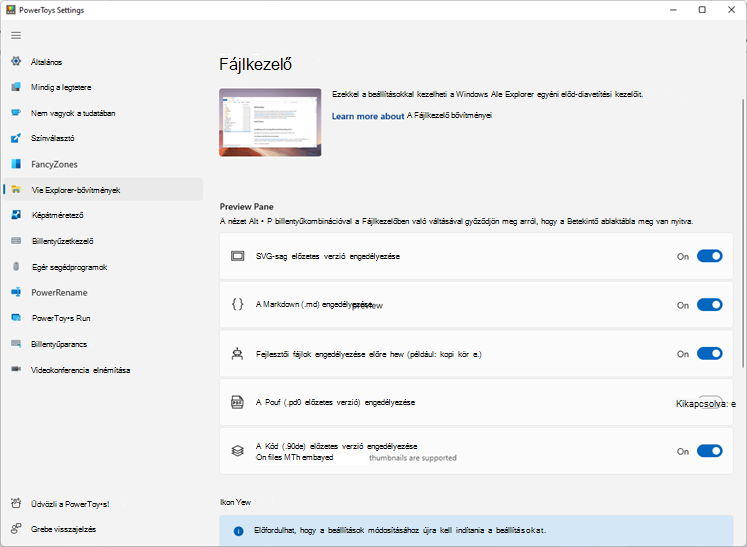Click the Nem vagyok a tudatában cup icon
The height and width of the screenshot is (547, 747).
pyautogui.click(x=16, y=112)
